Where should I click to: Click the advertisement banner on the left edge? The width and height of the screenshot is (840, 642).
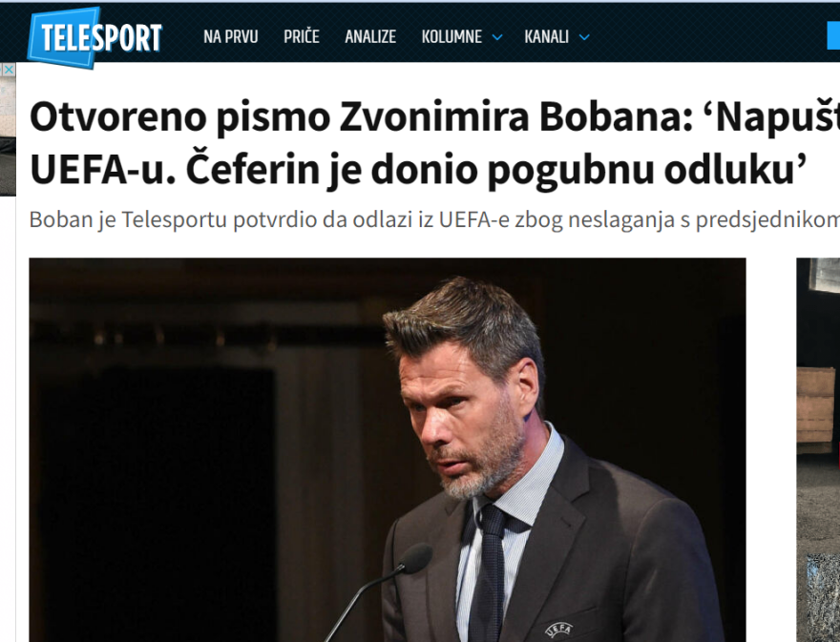[8, 129]
